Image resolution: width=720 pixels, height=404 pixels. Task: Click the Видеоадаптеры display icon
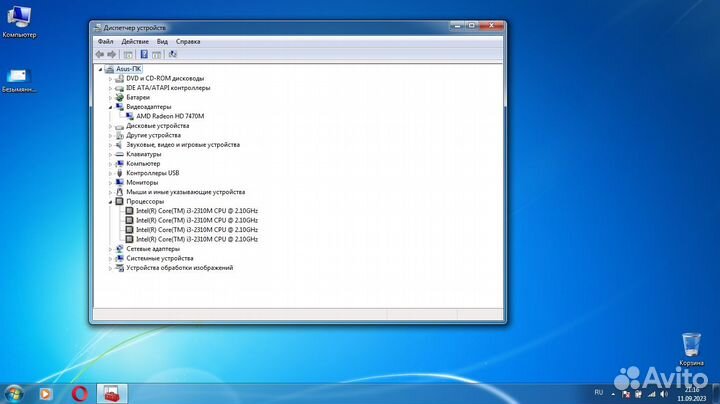[x=119, y=107]
